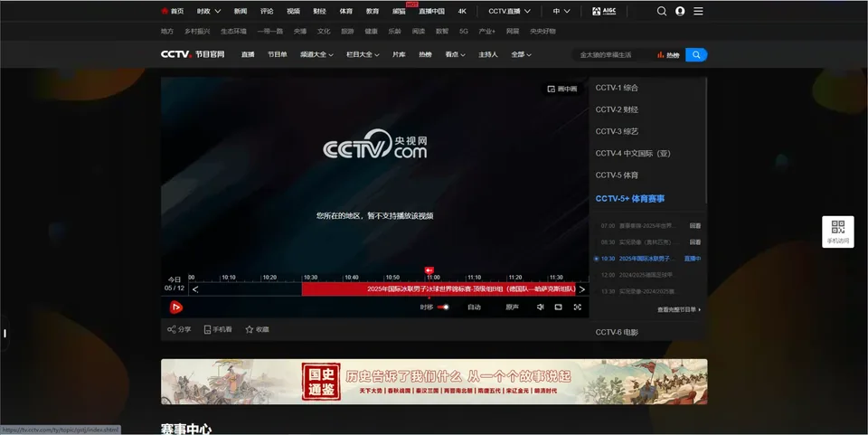Screen dimensions: 868x435
Task: Open the top bar search magnifier icon
Action: pyautogui.click(x=662, y=11)
